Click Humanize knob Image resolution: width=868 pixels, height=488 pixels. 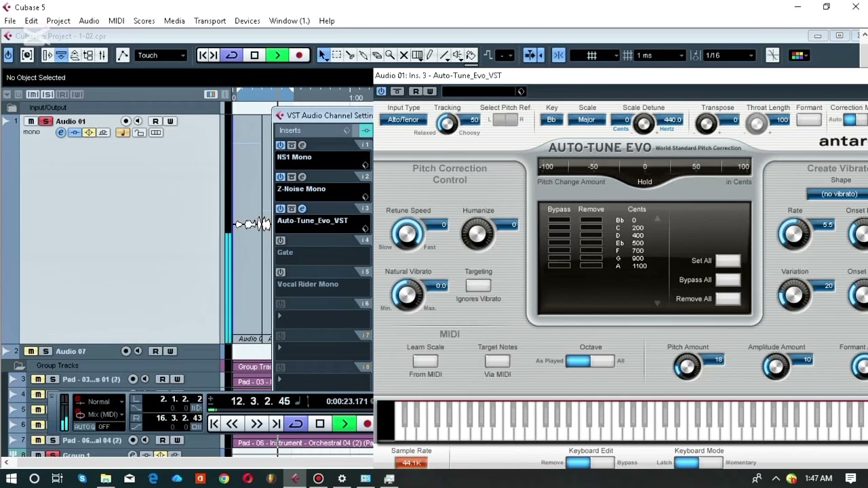tap(477, 233)
